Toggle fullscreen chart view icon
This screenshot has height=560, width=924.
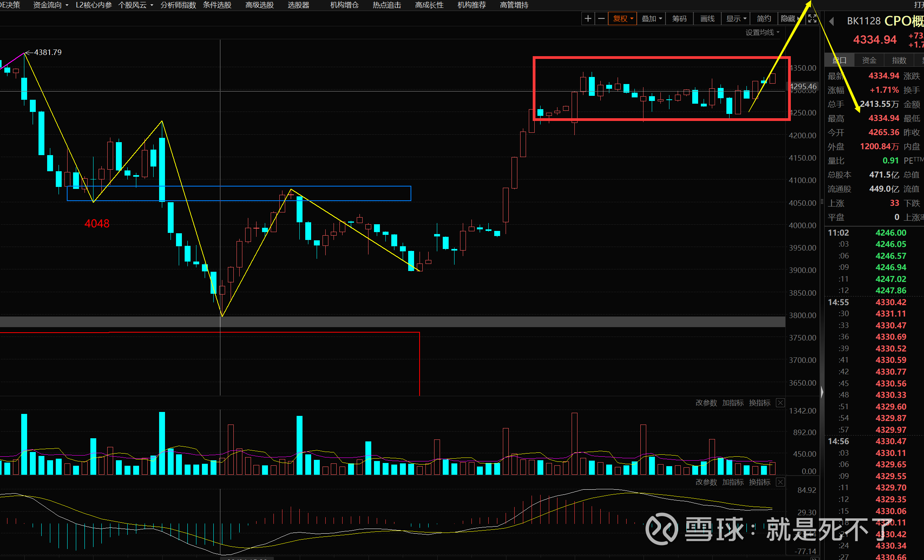coord(812,18)
